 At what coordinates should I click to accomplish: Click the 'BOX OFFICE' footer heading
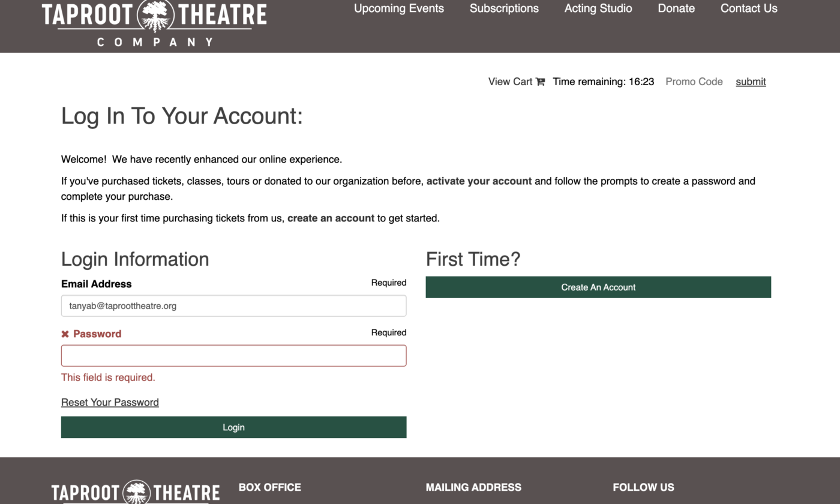tap(270, 487)
